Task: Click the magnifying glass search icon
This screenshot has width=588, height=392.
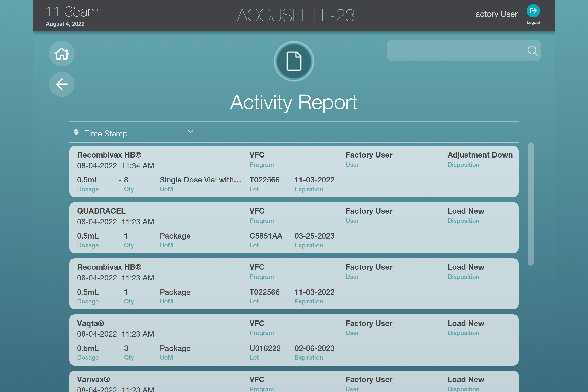Action: (x=532, y=51)
